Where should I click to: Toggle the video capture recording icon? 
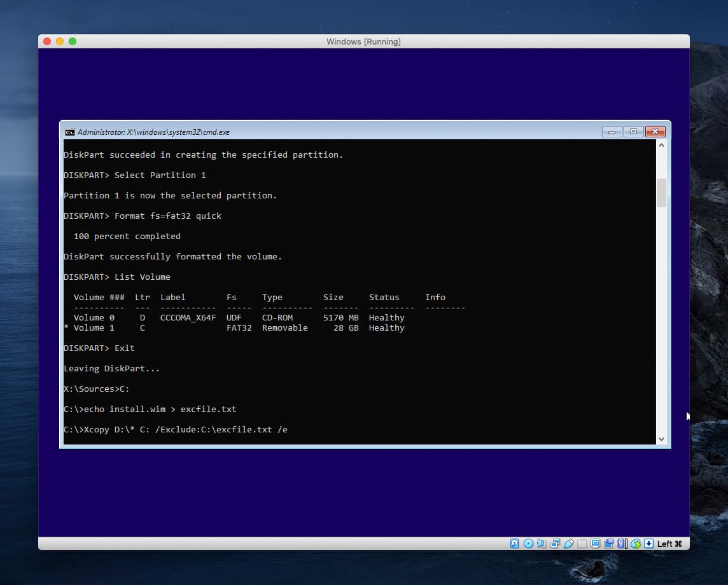click(608, 544)
